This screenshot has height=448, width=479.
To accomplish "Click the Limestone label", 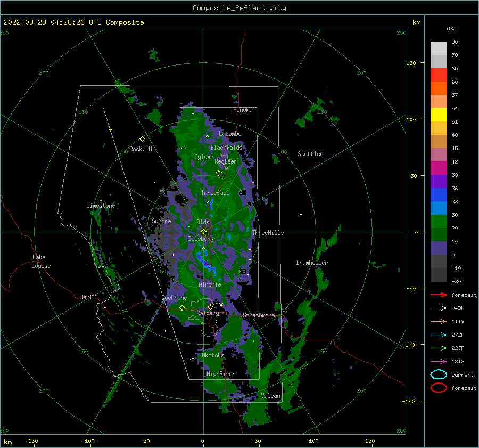I will pyautogui.click(x=101, y=206).
